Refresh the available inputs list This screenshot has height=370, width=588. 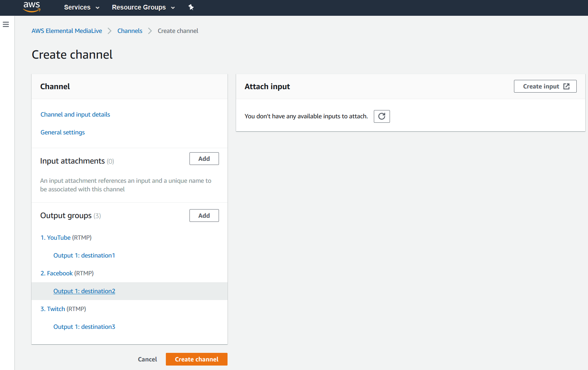point(382,116)
